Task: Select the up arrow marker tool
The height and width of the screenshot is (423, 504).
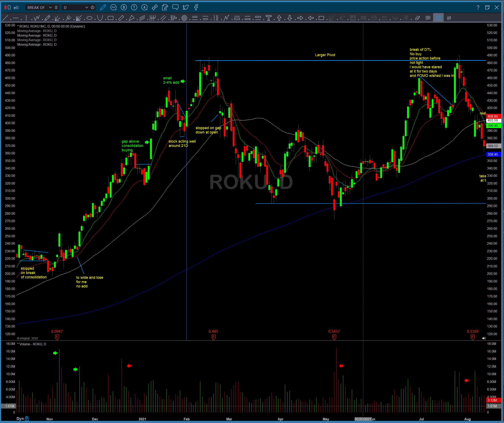Action: (x=279, y=18)
